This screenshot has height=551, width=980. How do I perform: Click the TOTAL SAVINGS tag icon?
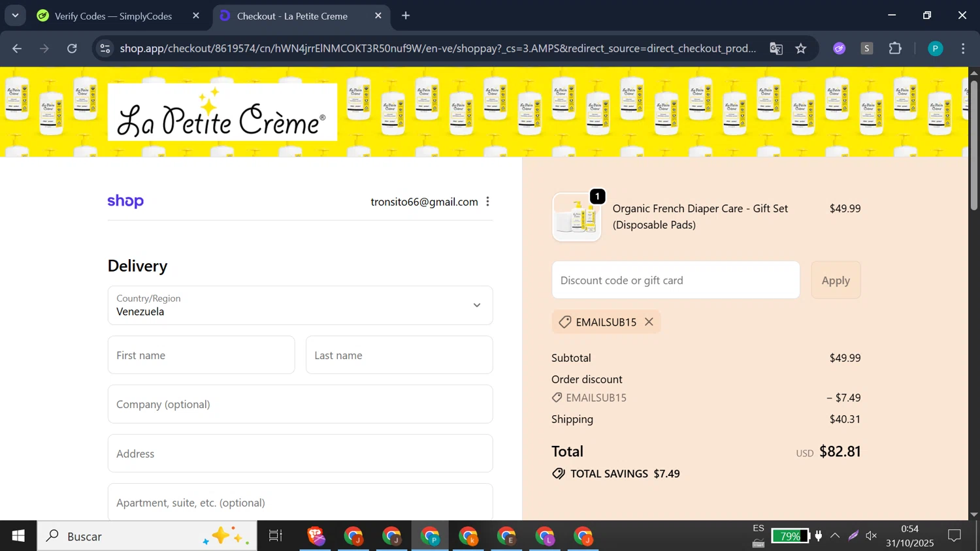point(559,474)
